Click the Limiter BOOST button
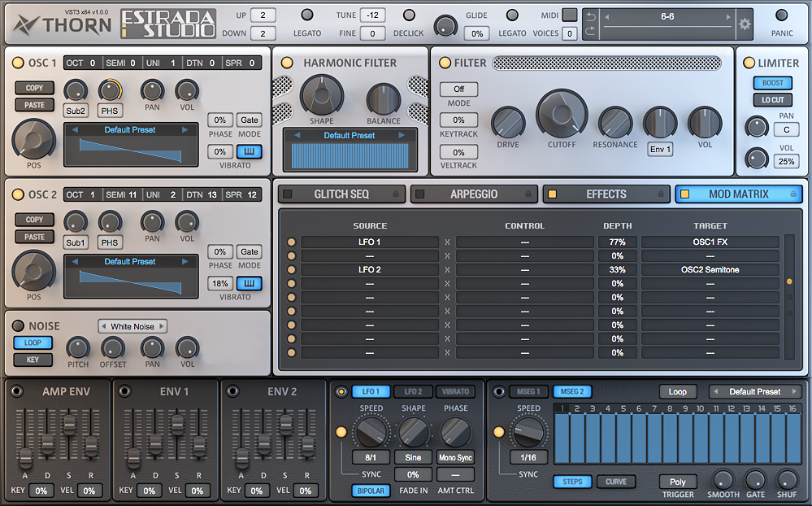Image resolution: width=812 pixels, height=506 pixels. pos(773,83)
